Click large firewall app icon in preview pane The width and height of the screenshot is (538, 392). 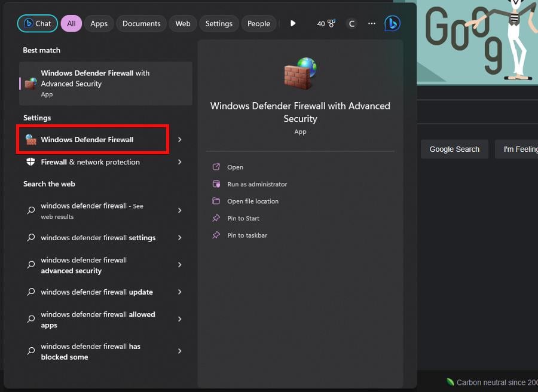(300, 73)
